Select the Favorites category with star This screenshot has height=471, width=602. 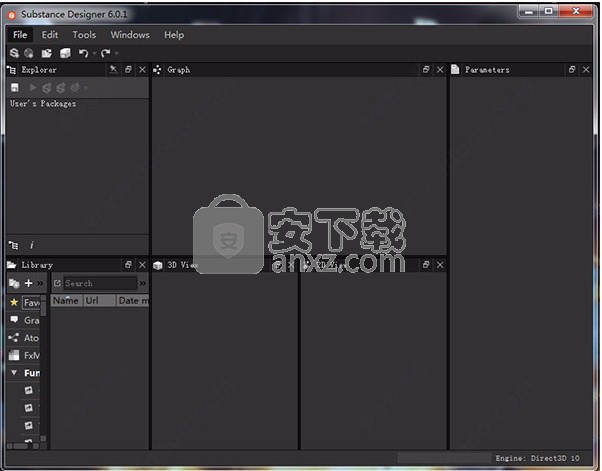pyautogui.click(x=25, y=302)
